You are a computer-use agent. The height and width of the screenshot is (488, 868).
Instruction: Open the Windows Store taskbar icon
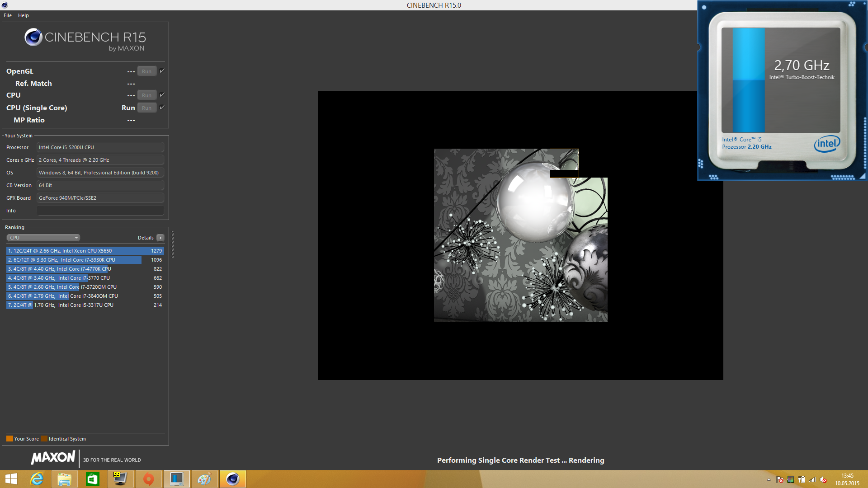[x=92, y=479]
